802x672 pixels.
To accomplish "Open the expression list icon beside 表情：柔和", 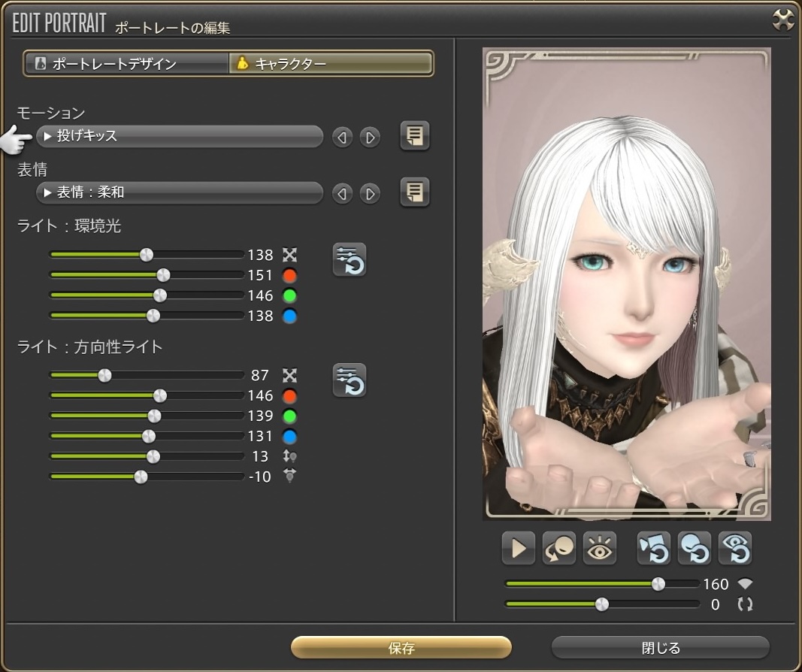I will pos(414,192).
